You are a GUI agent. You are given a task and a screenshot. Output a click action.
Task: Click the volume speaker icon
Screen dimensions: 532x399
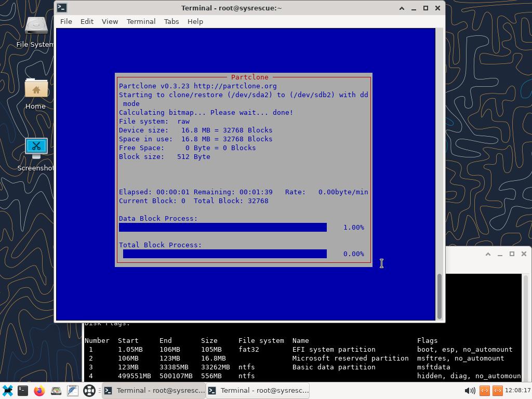click(470, 391)
